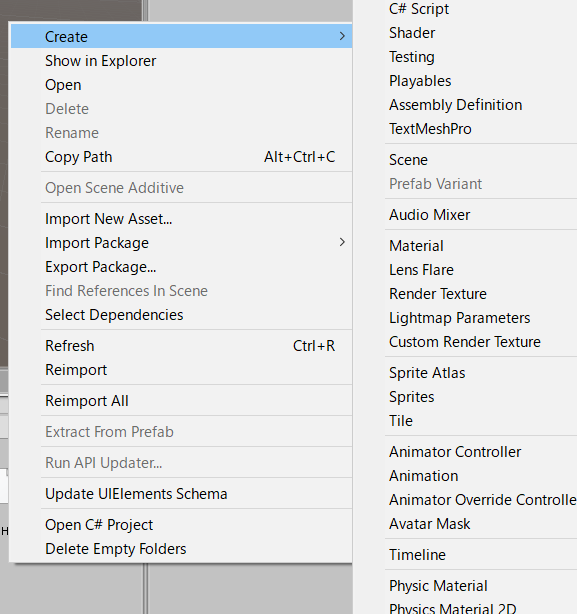Choose Open C# Project
This screenshot has width=577, height=614.
181,525
